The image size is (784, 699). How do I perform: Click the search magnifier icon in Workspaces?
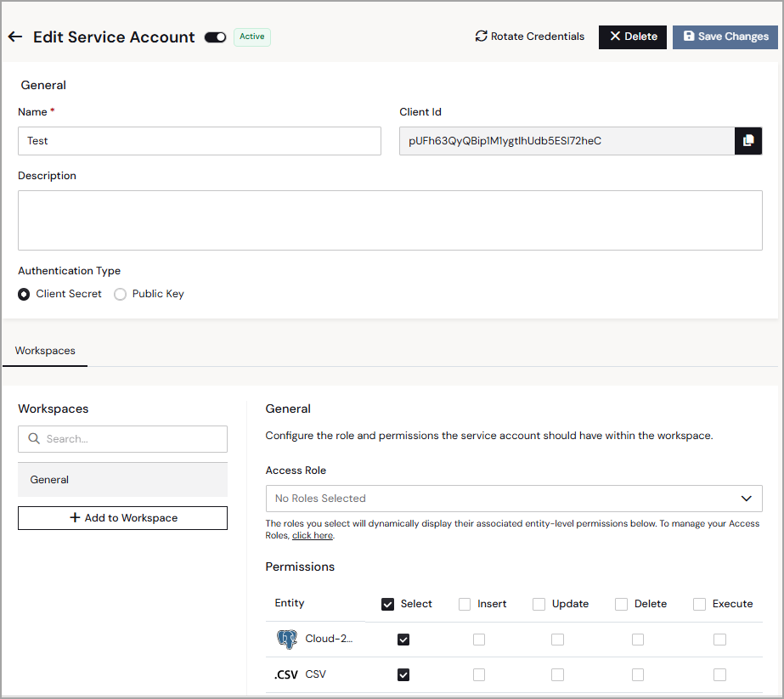[x=34, y=438]
